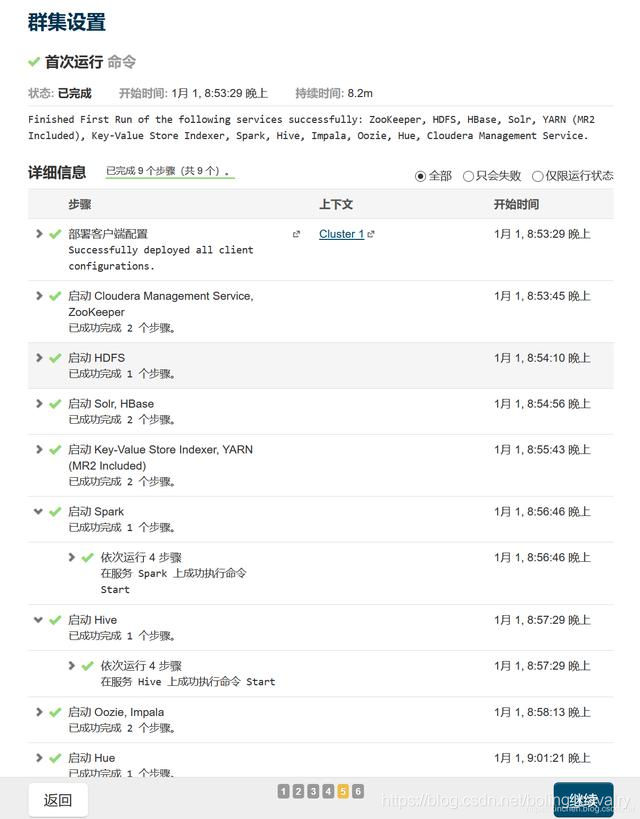The image size is (640, 819).
Task: Click the external link icon after Cluster 1
Action: click(371, 235)
